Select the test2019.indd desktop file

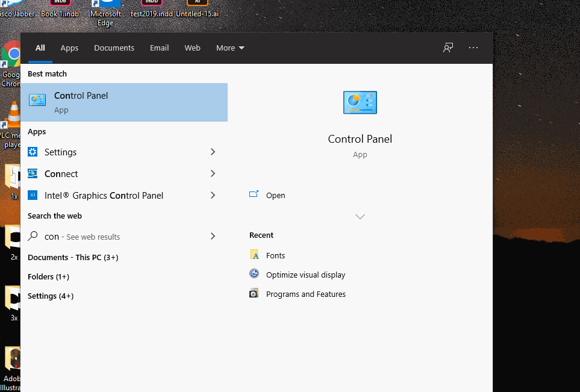click(x=152, y=10)
